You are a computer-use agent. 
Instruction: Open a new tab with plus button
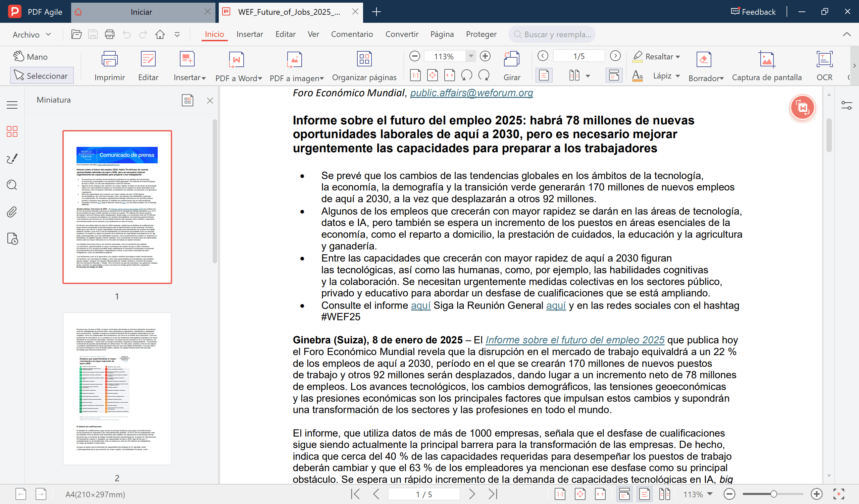376,12
